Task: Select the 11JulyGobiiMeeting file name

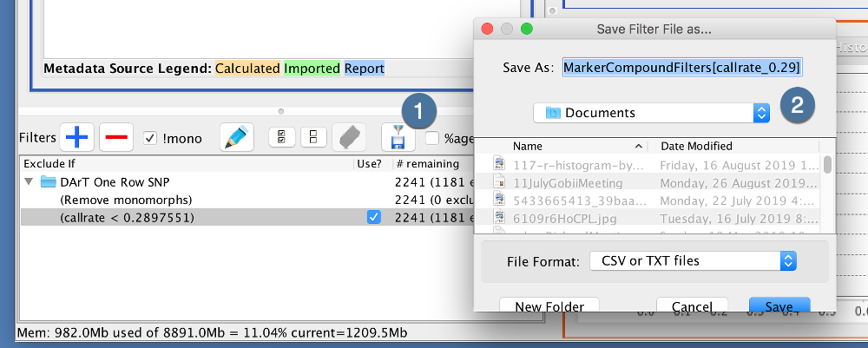Action: [x=568, y=183]
